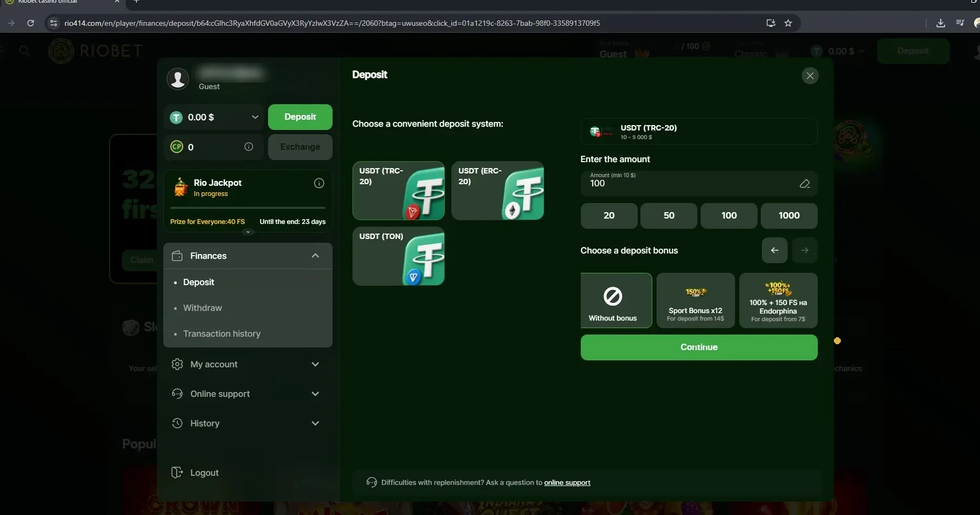
Task: Open Transaction history menu item
Action: point(222,333)
